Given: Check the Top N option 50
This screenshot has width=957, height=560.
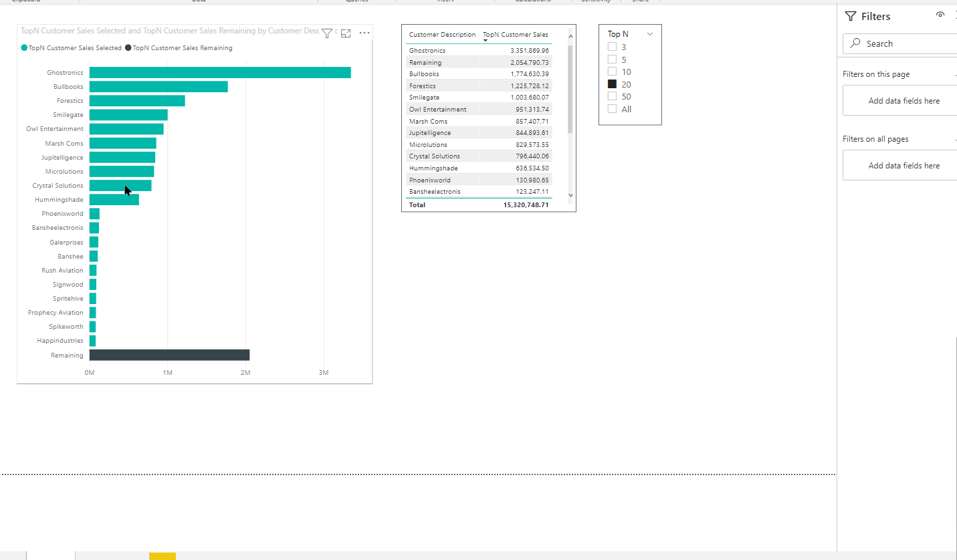Looking at the screenshot, I should pyautogui.click(x=612, y=96).
